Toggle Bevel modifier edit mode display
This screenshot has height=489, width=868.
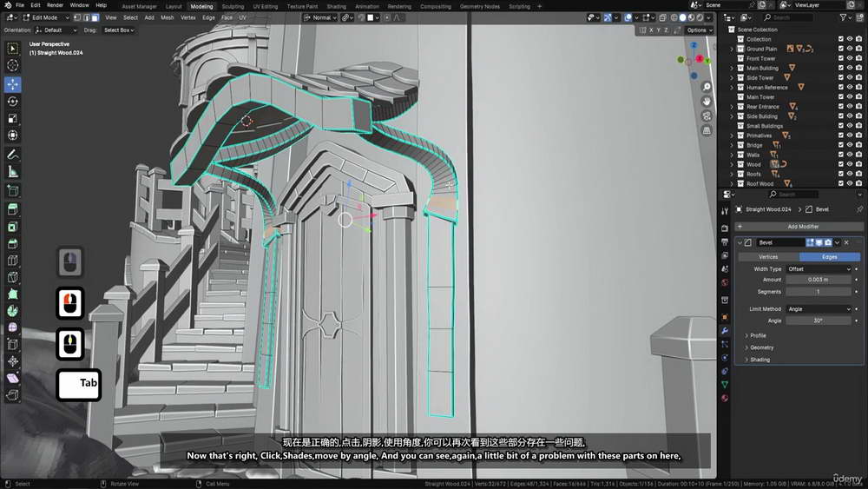pos(810,242)
